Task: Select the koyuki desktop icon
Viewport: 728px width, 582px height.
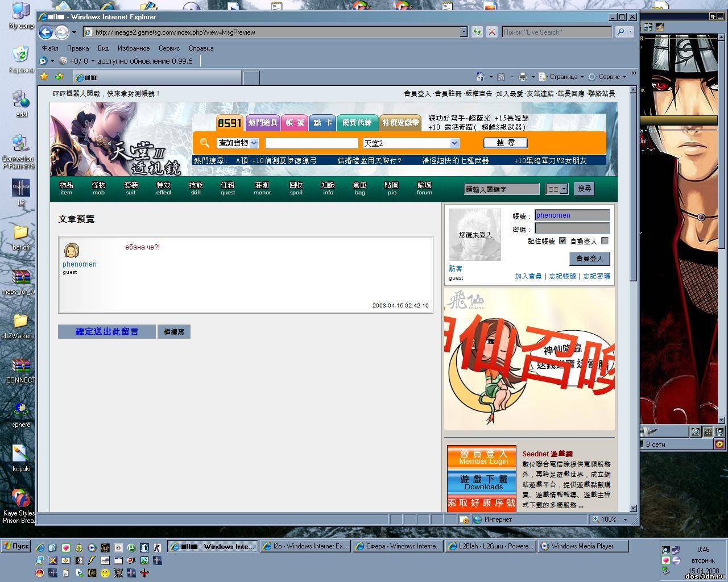Action: tap(21, 459)
